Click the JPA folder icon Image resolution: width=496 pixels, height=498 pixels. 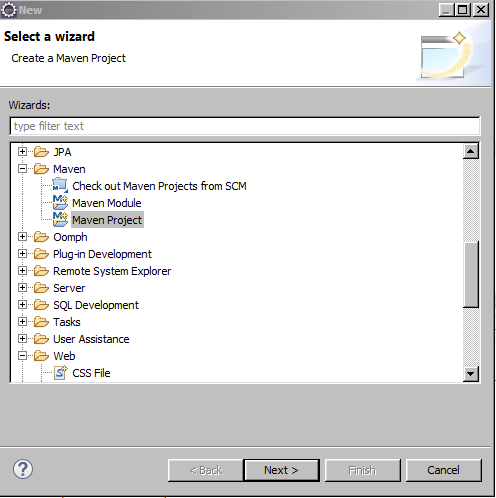click(x=41, y=152)
